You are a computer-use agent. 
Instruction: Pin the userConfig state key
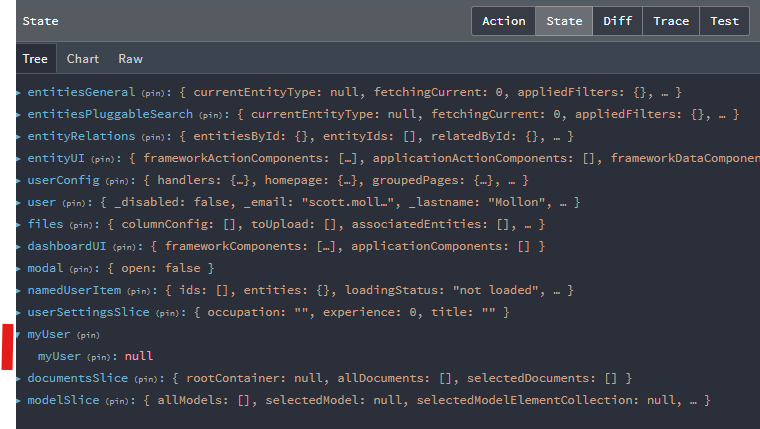click(117, 181)
